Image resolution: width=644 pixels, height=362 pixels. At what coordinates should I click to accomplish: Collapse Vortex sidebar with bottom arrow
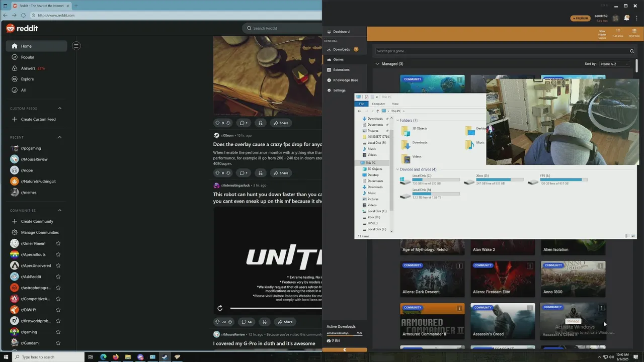[x=345, y=349]
